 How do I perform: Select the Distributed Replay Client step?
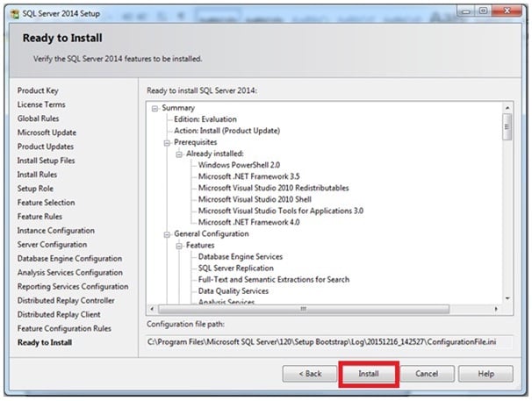[x=59, y=314]
